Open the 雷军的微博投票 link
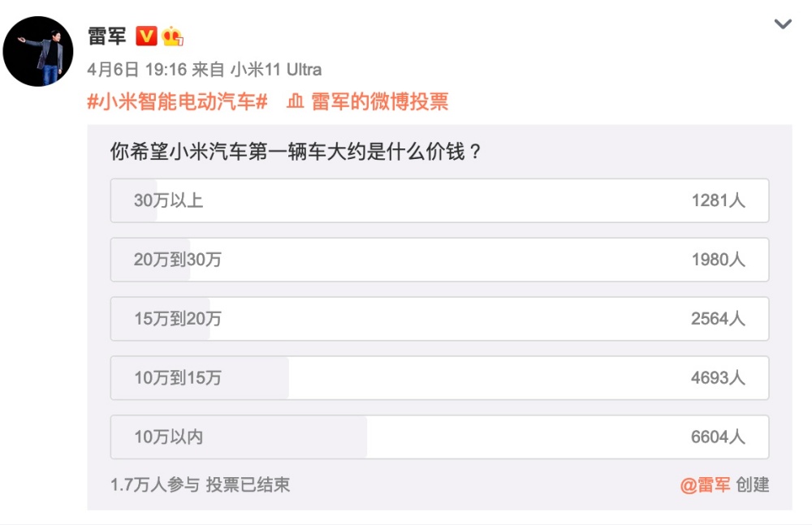 [x=379, y=101]
